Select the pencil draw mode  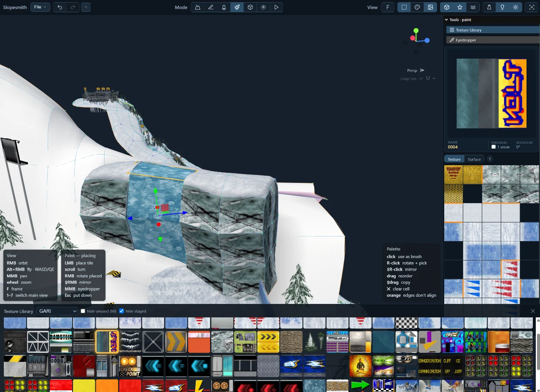pos(211,7)
